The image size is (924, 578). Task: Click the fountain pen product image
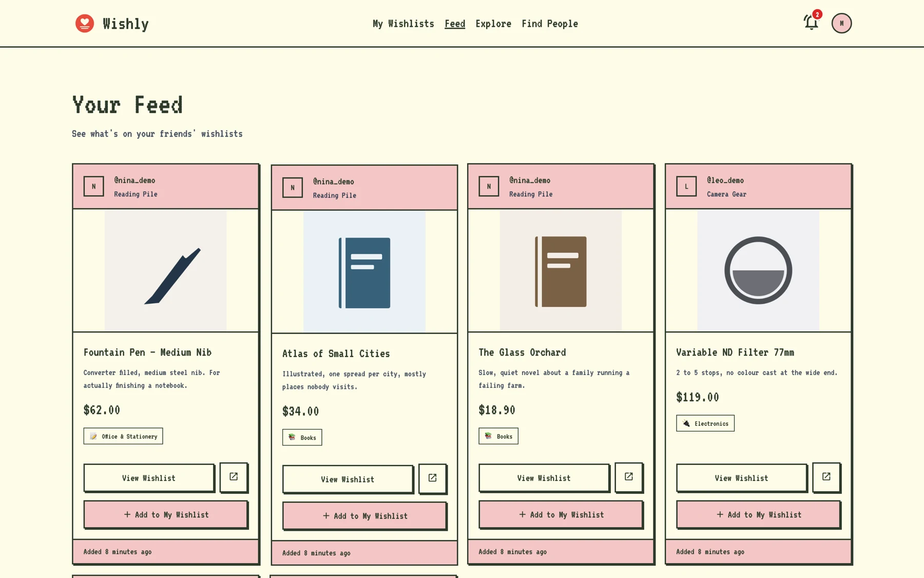click(166, 270)
